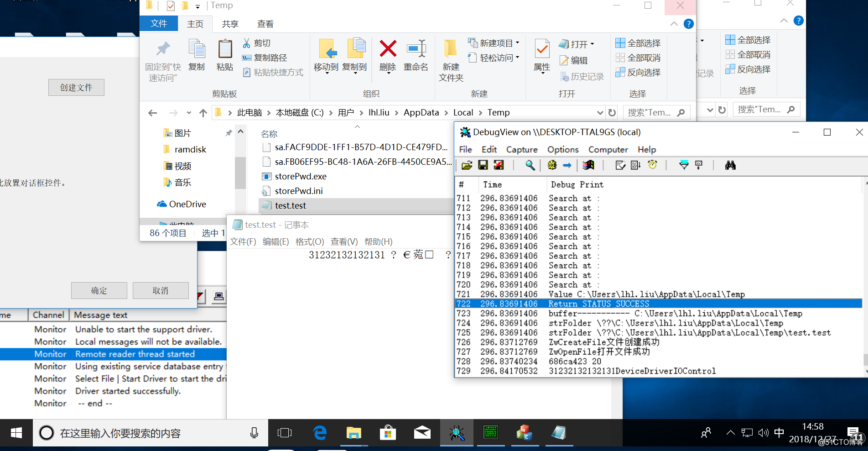Go up one folder level arrow

pyautogui.click(x=203, y=113)
